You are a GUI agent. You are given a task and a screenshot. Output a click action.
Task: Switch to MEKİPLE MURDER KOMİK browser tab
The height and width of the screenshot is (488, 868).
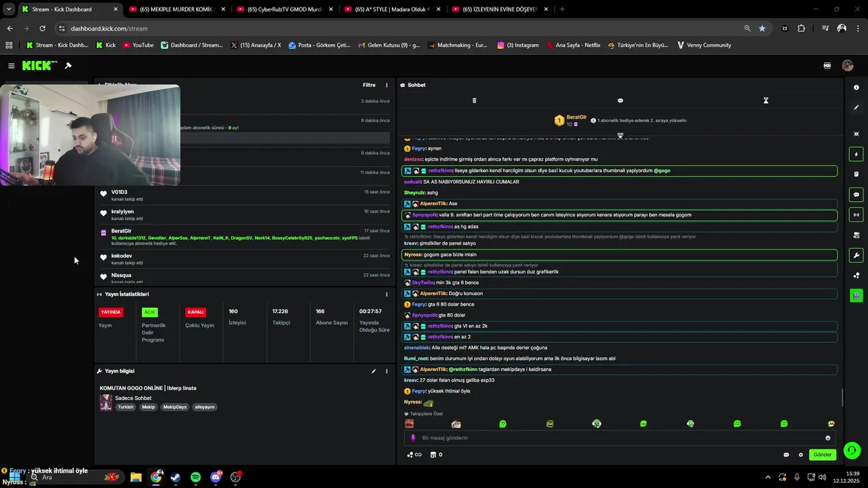(176, 9)
